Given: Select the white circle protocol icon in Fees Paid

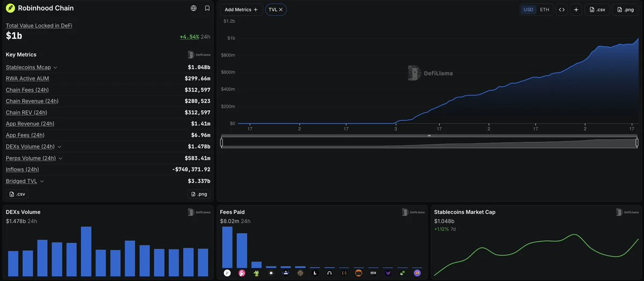Looking at the screenshot, I should pos(227,273).
